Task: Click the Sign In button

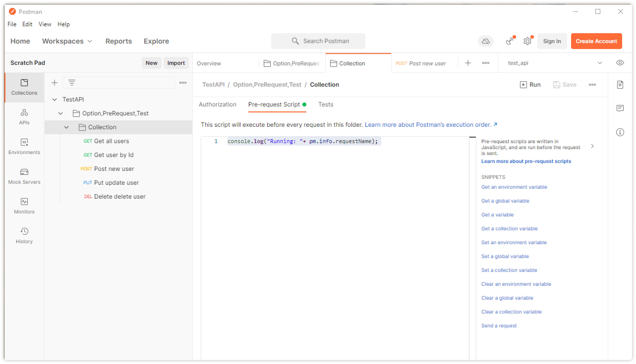Action: coord(552,41)
